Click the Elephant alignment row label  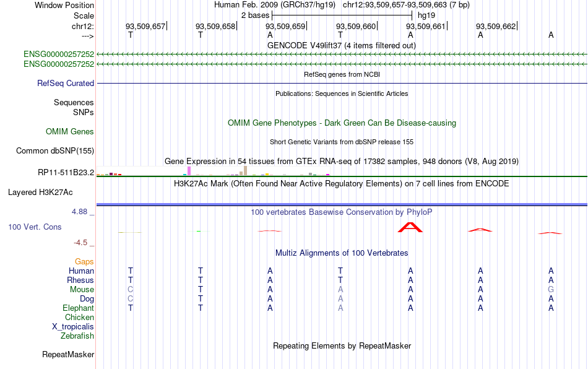(78, 308)
